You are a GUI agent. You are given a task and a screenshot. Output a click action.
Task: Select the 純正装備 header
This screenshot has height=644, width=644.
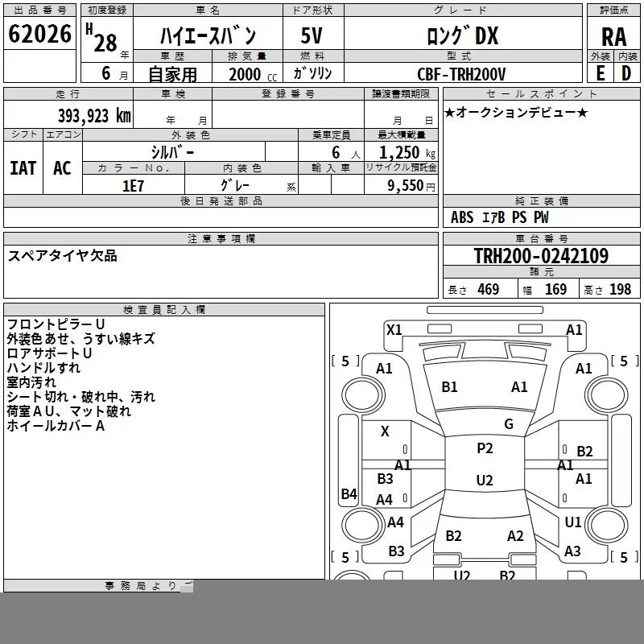(541, 200)
